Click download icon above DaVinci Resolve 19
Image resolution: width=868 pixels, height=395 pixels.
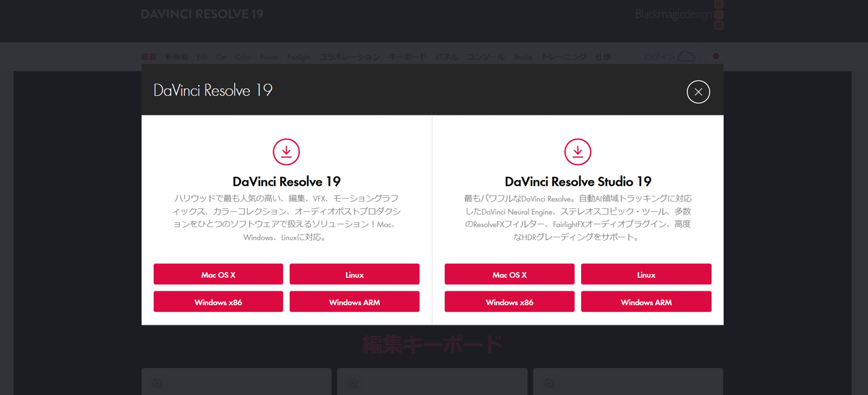point(286,152)
